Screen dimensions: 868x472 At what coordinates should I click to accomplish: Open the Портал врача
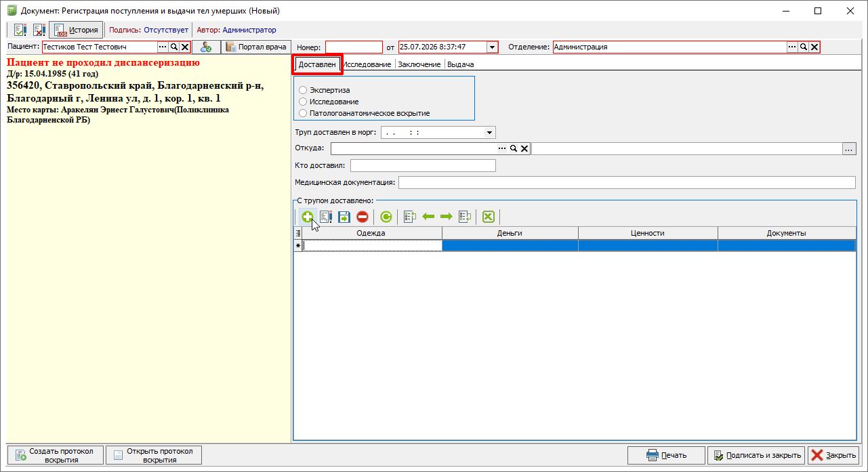[257, 47]
